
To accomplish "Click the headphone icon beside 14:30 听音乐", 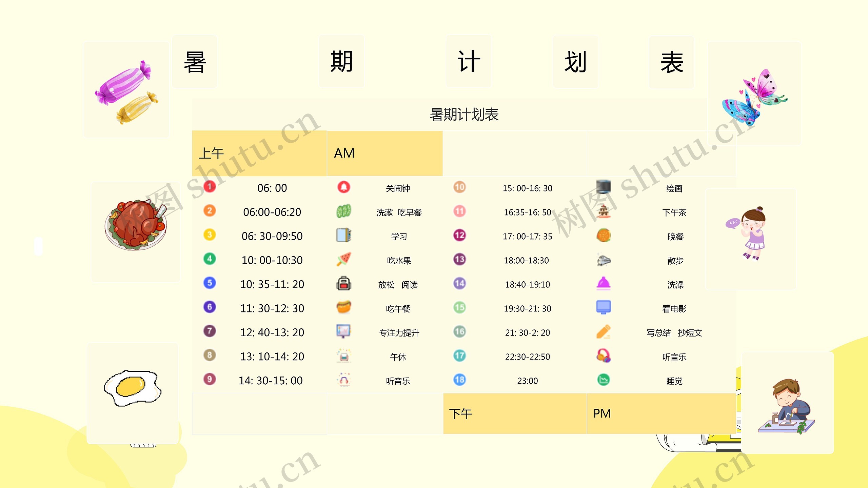I will point(344,380).
